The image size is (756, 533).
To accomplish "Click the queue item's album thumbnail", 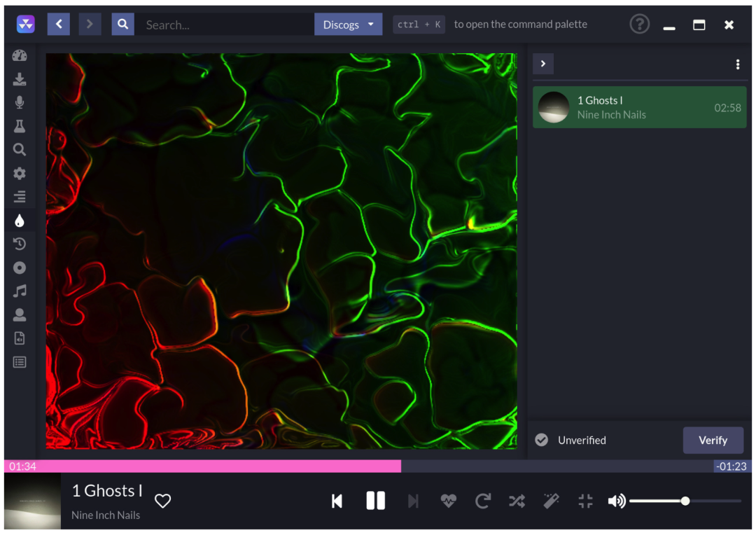I will coord(554,107).
